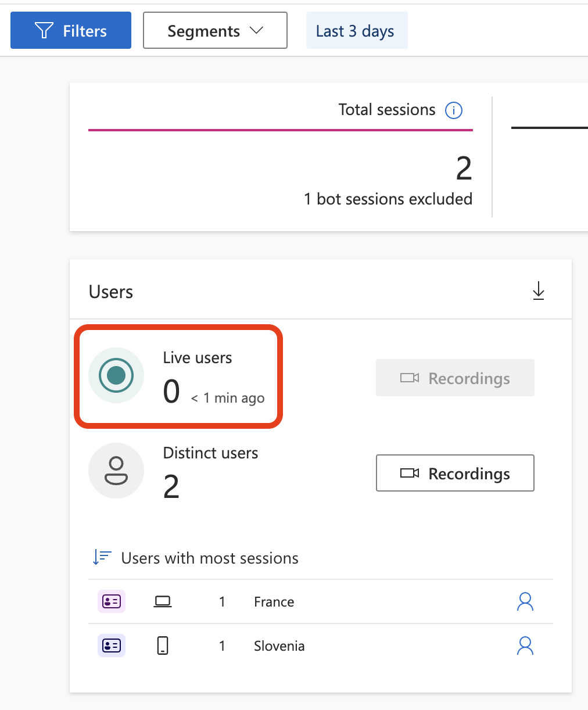Click the France user ID card icon
Viewport: 588px width, 710px height.
(112, 601)
